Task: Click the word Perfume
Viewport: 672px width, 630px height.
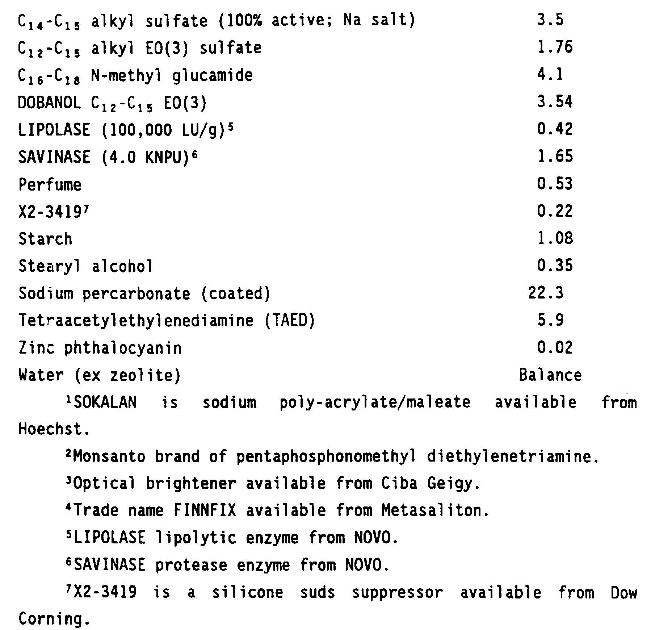Action: (x=50, y=184)
